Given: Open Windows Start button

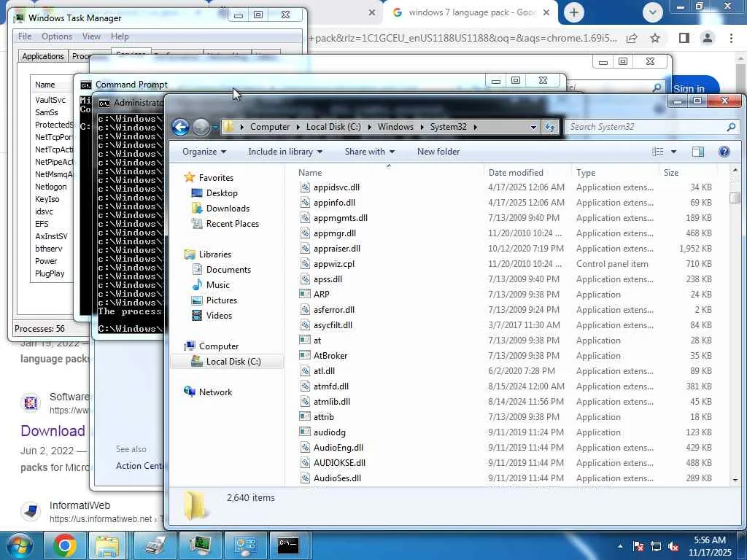Looking at the screenshot, I should tap(19, 545).
